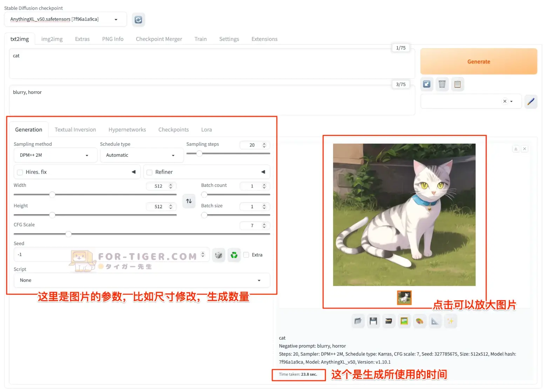Screen dimensions: 547x392
Task: Click the floppy disk save image icon
Action: pyautogui.click(x=373, y=321)
